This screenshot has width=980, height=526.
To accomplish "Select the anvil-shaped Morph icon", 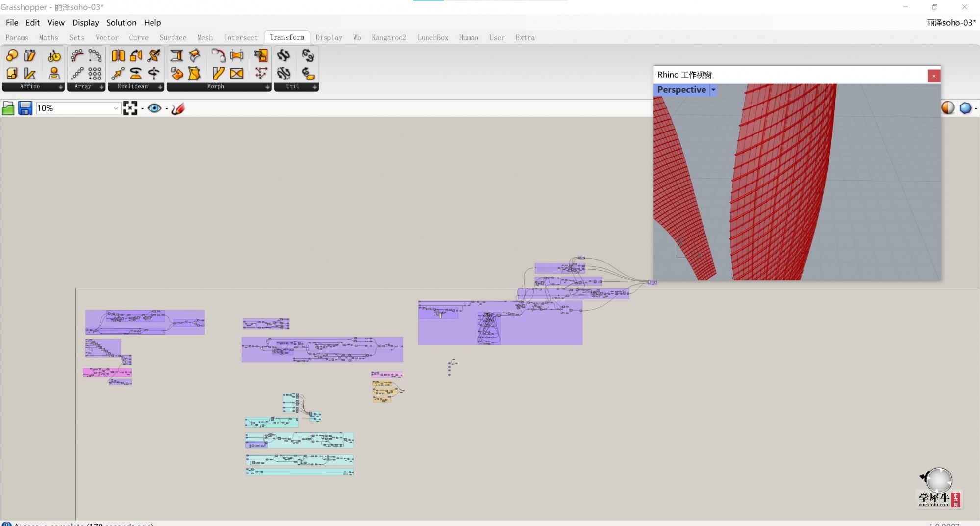I will click(176, 55).
